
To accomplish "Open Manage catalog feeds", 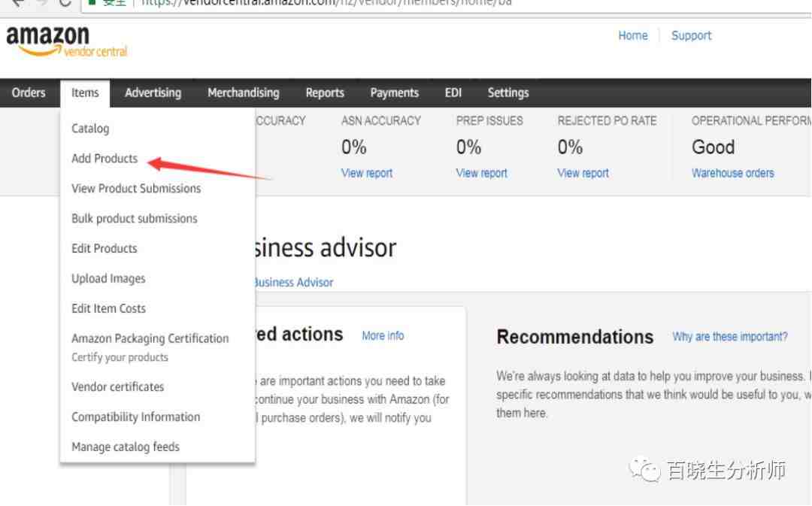I will click(126, 447).
